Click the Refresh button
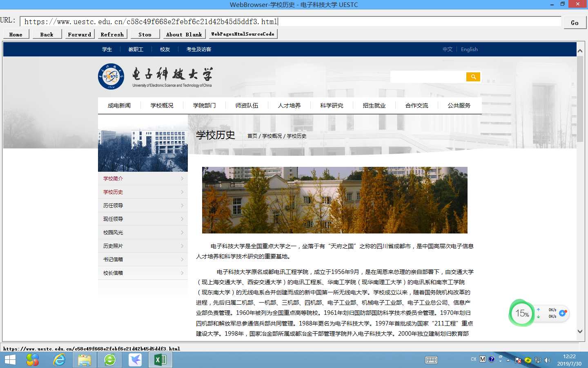 (x=112, y=34)
